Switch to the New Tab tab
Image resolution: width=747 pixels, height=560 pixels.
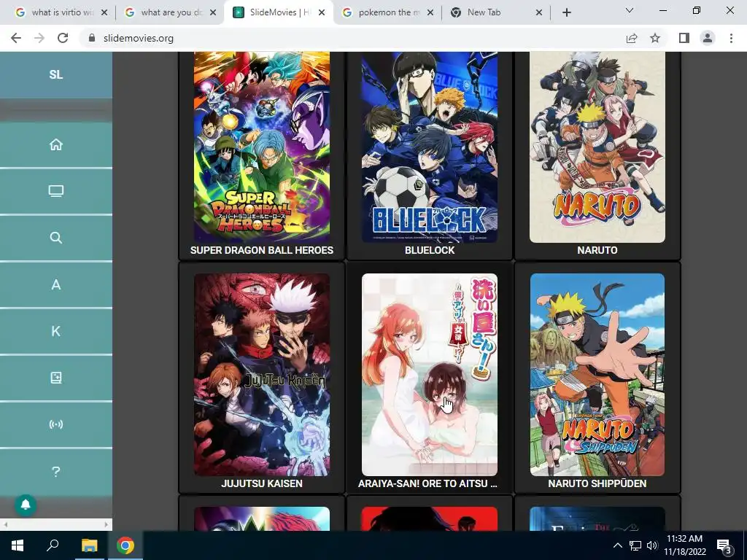pos(495,12)
